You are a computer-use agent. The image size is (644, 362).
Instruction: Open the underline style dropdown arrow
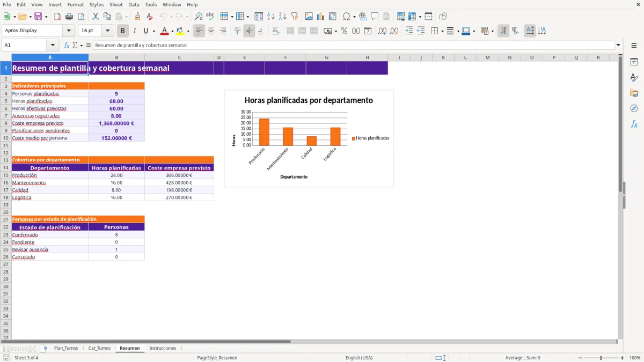pyautogui.click(x=153, y=31)
